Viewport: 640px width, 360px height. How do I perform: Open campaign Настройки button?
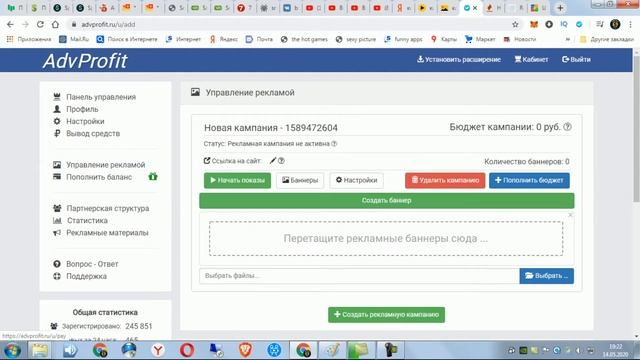[x=356, y=180]
